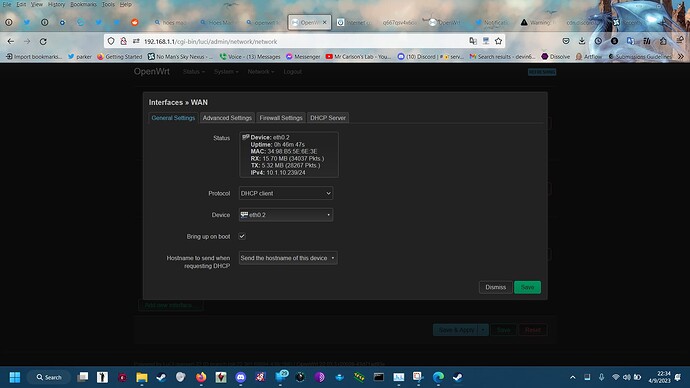Click the green Save button
Image resolution: width=690 pixels, height=388 pixels.
(x=527, y=287)
